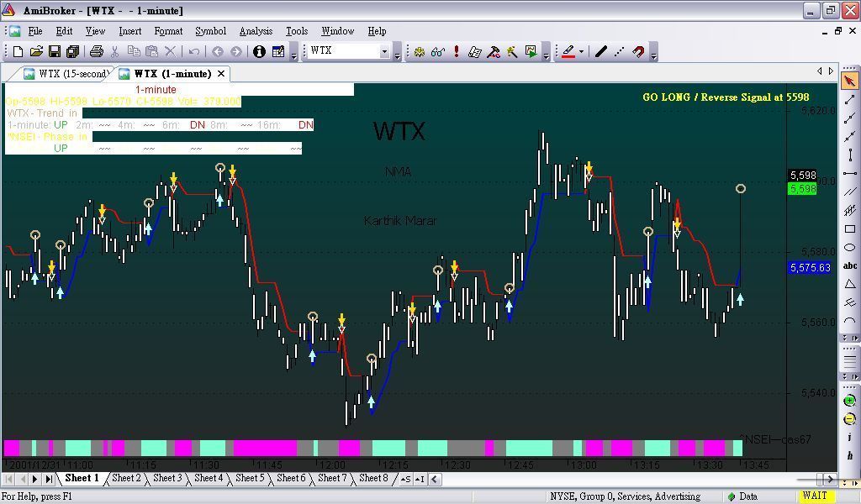Open the Insert menu
The width and height of the screenshot is (861, 504).
pos(130,31)
